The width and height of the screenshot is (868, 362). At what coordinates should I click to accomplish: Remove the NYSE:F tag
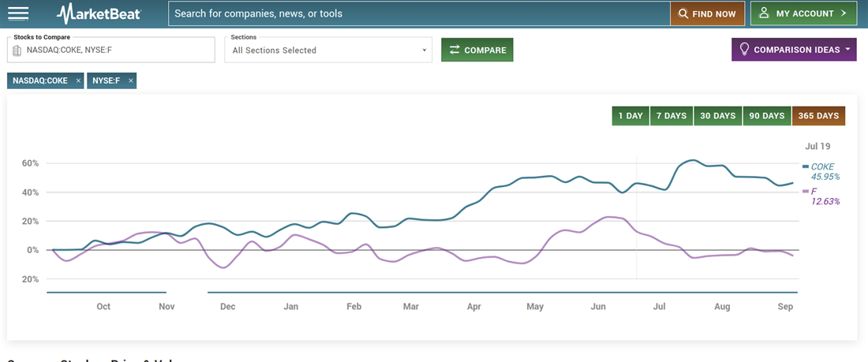coord(131,80)
